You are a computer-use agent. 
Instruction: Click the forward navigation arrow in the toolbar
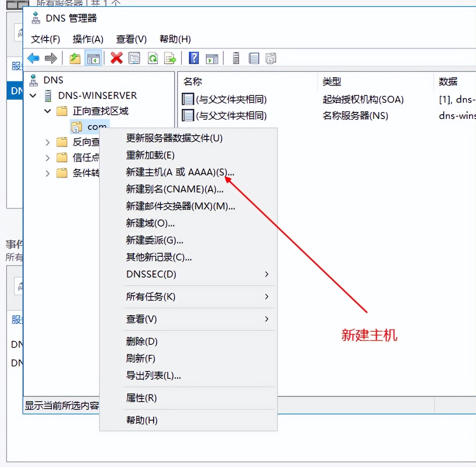coord(51,58)
